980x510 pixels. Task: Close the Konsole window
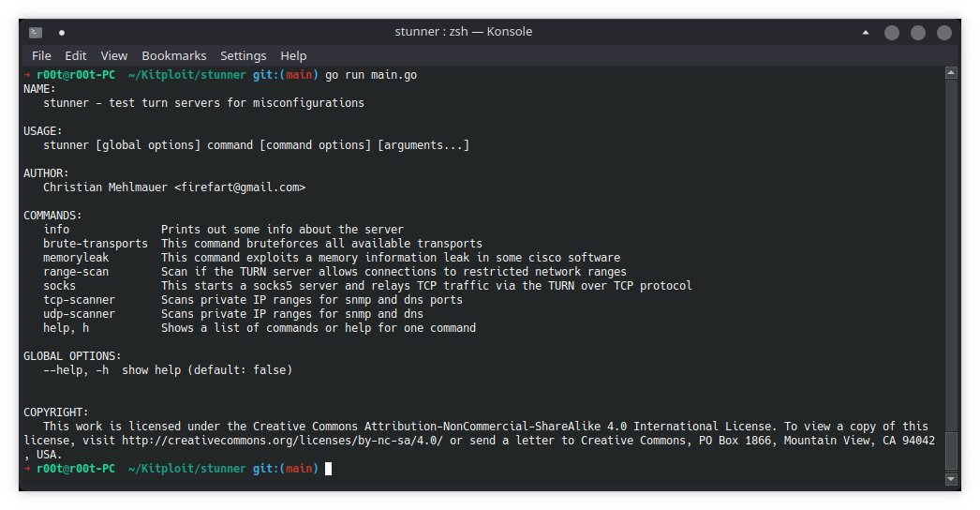[944, 33]
